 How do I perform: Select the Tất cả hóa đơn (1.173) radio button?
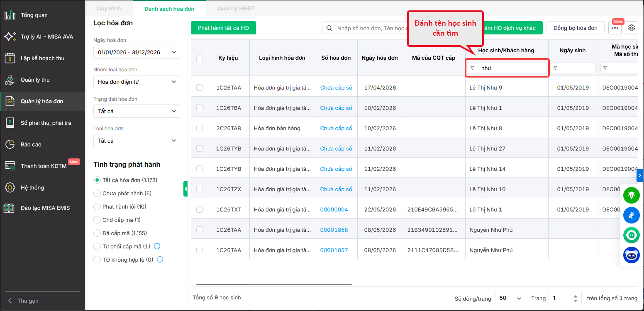(97, 180)
